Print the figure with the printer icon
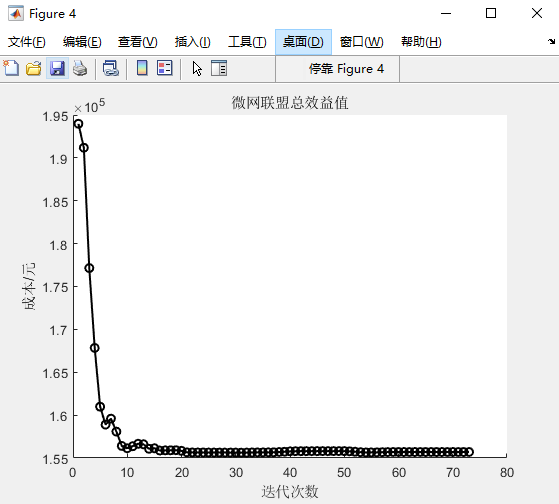Image resolution: width=559 pixels, height=504 pixels. [x=80, y=68]
